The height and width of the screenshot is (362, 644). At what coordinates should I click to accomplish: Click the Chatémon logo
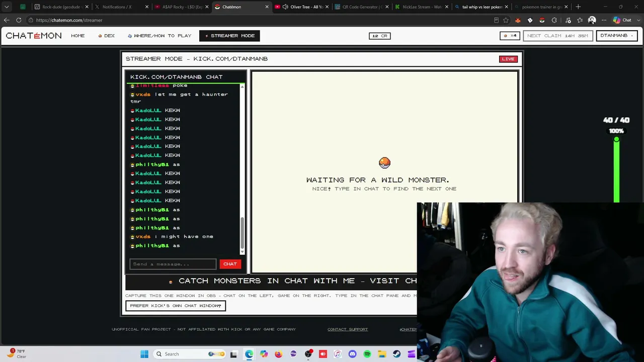point(34,36)
